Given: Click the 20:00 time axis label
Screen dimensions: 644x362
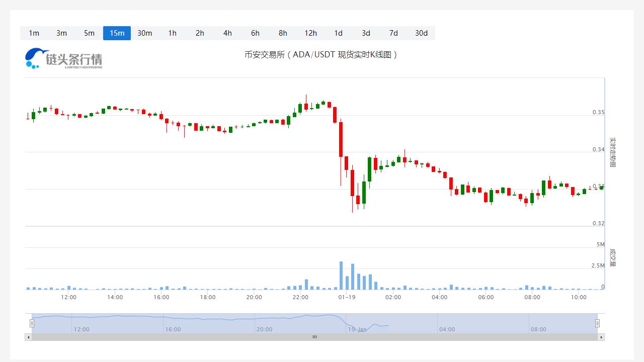Looking at the screenshot, I should point(254,297).
